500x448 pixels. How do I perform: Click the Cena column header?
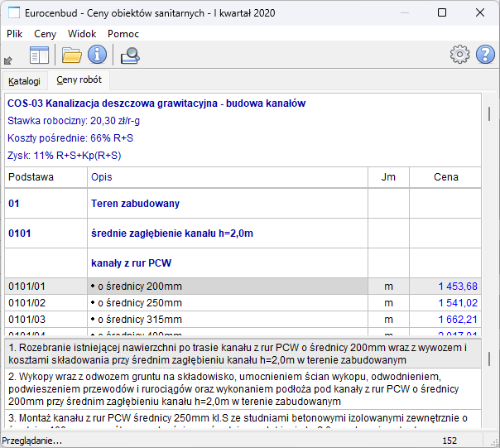point(445,177)
